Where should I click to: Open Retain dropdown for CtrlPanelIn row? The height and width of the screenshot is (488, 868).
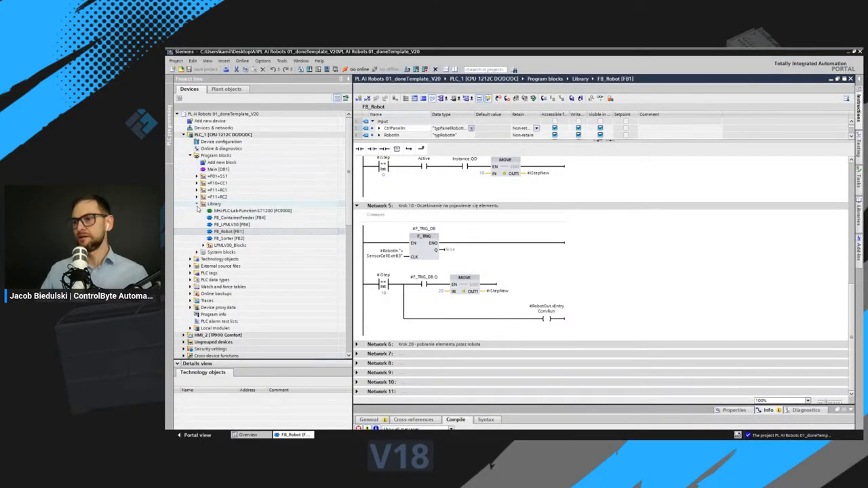536,128
